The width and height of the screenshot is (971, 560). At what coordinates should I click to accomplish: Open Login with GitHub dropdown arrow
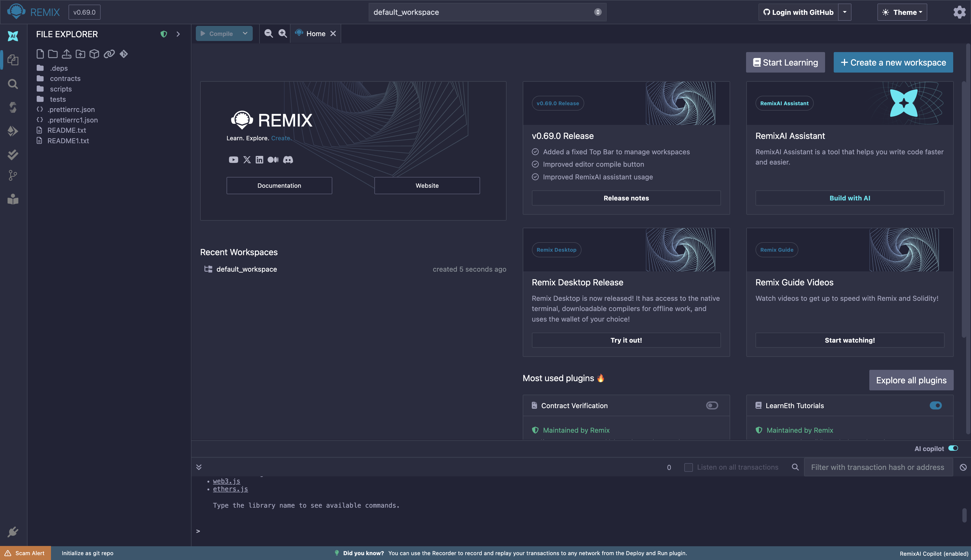(845, 12)
